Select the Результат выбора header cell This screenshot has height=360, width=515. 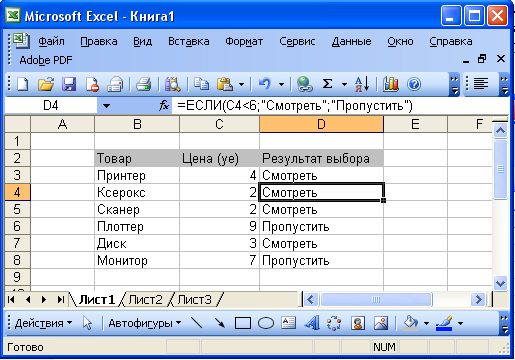[321, 158]
